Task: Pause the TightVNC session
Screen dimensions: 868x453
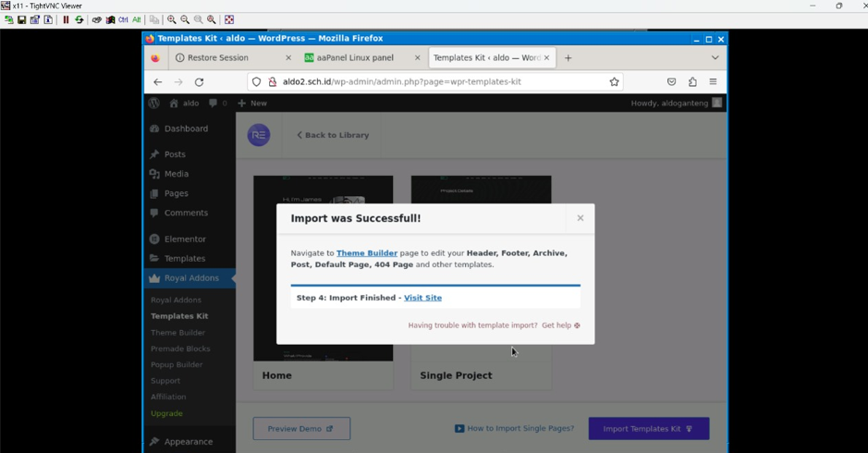Action: pos(66,20)
